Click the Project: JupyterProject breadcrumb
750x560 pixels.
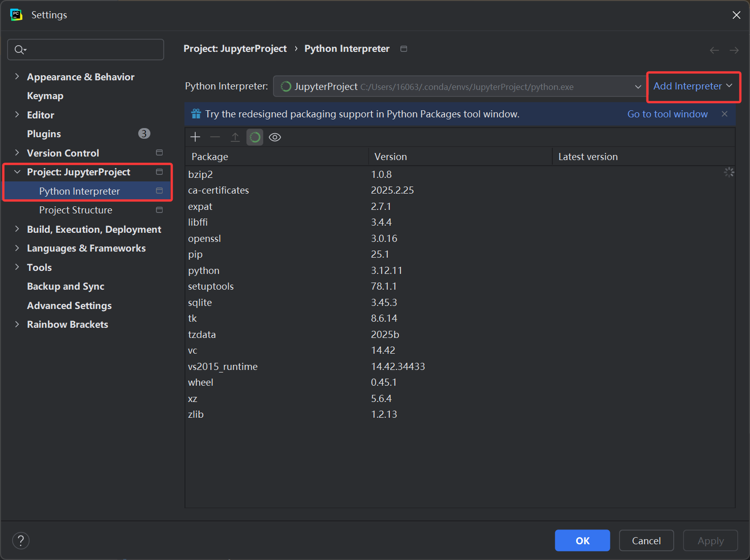coord(235,49)
